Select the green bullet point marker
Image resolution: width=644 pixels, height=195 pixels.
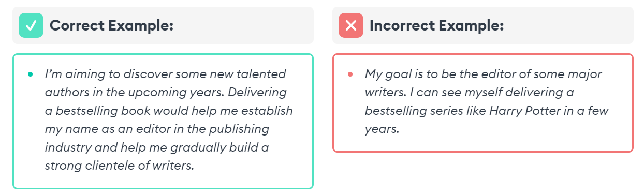tap(31, 74)
